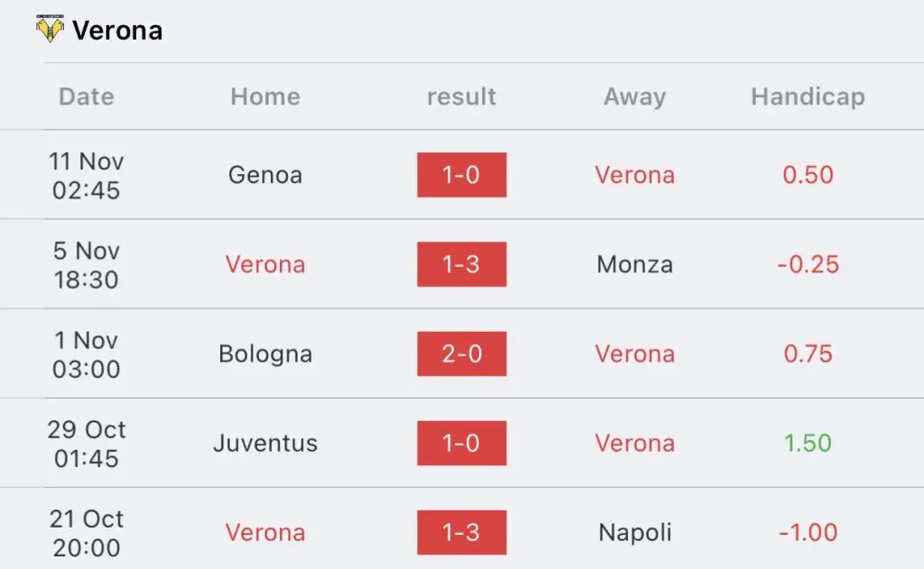Open the Verona vs Napoli 1-3 result
The image size is (924, 569).
point(461,533)
